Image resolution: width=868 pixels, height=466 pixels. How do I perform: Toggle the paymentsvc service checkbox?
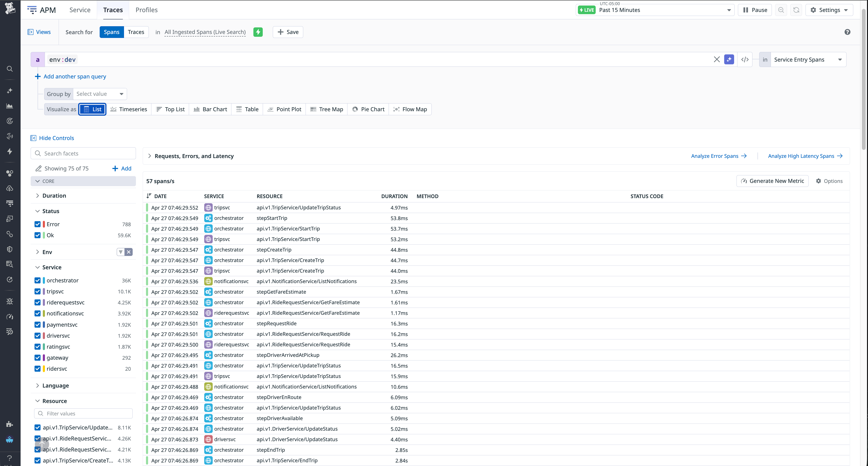tap(37, 325)
